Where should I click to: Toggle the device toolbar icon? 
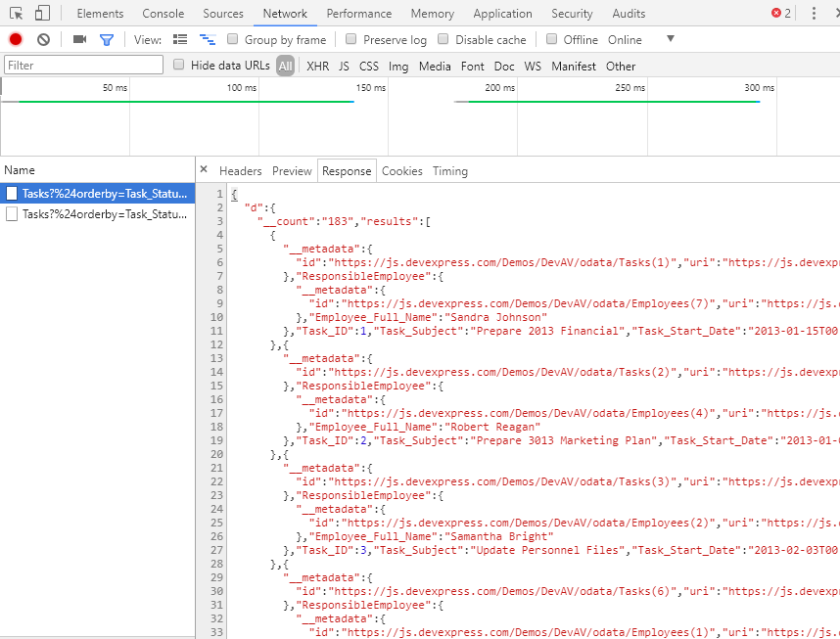(x=42, y=14)
